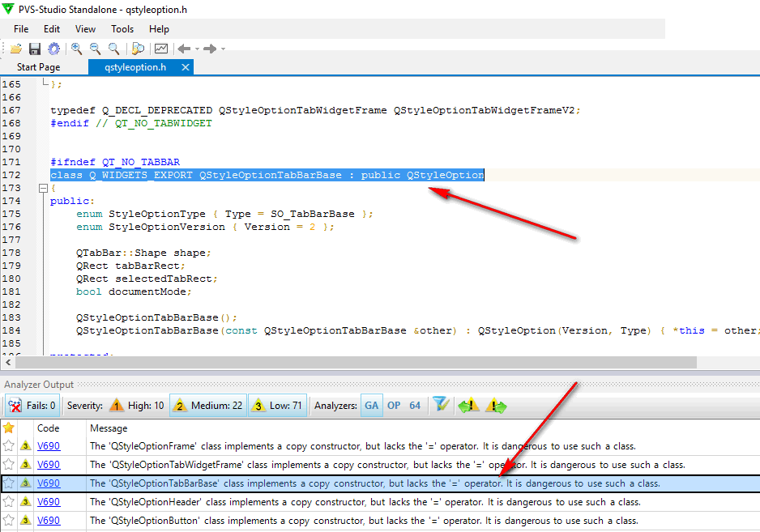Open the View menu
This screenshot has width=760, height=532.
[85, 29]
